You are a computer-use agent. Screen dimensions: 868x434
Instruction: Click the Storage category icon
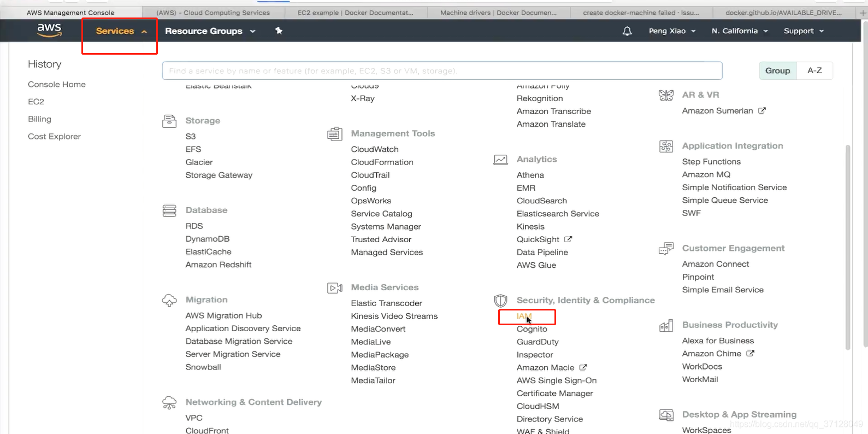pyautogui.click(x=169, y=121)
